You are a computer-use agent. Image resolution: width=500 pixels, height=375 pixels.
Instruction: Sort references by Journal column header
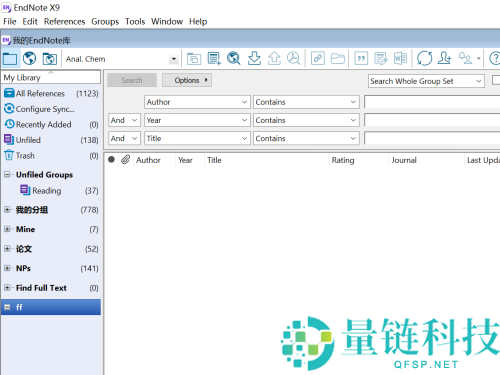404,160
